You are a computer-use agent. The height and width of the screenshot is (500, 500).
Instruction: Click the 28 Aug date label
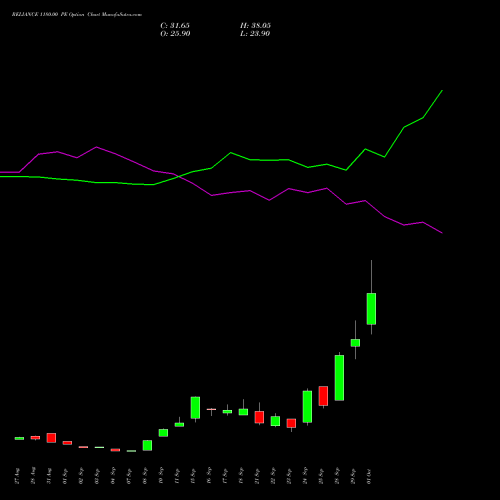tap(33, 476)
